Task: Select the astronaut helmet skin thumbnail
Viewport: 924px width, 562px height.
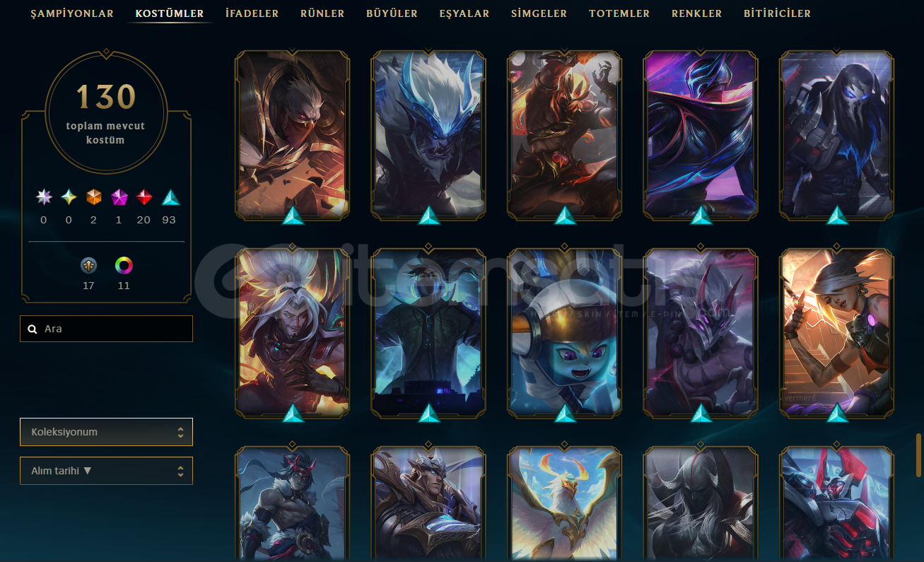Action: 564,332
